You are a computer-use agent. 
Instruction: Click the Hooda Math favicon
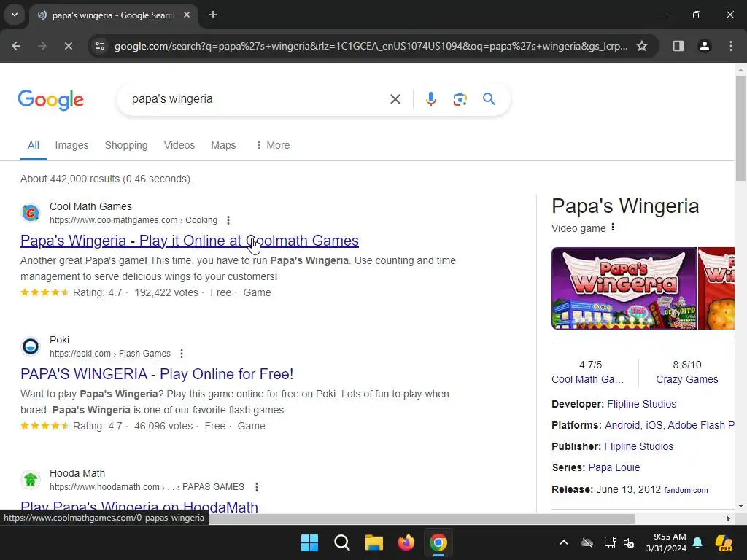point(31,480)
